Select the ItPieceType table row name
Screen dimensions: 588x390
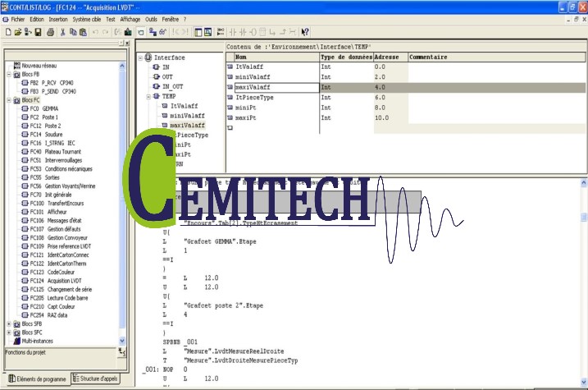254,98
